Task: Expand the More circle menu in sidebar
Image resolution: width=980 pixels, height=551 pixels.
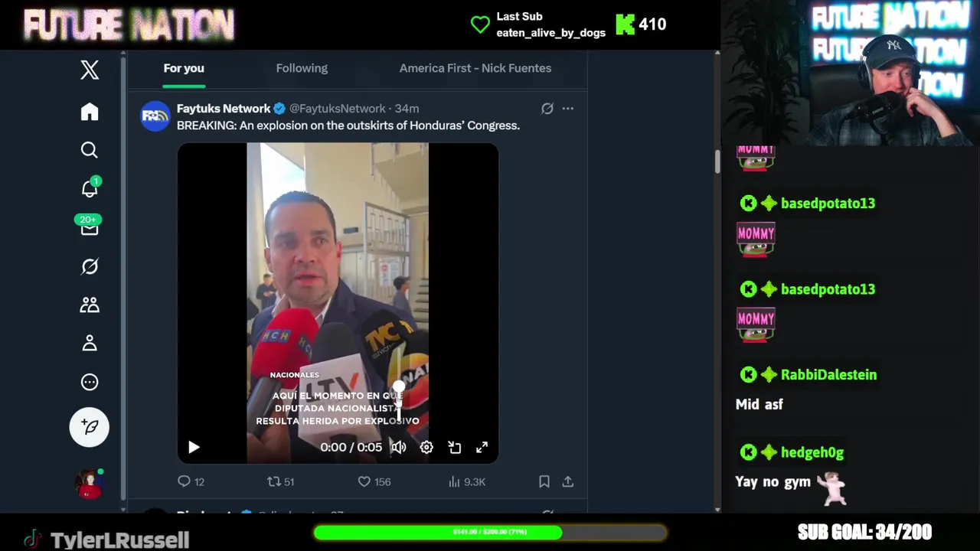Action: (90, 382)
